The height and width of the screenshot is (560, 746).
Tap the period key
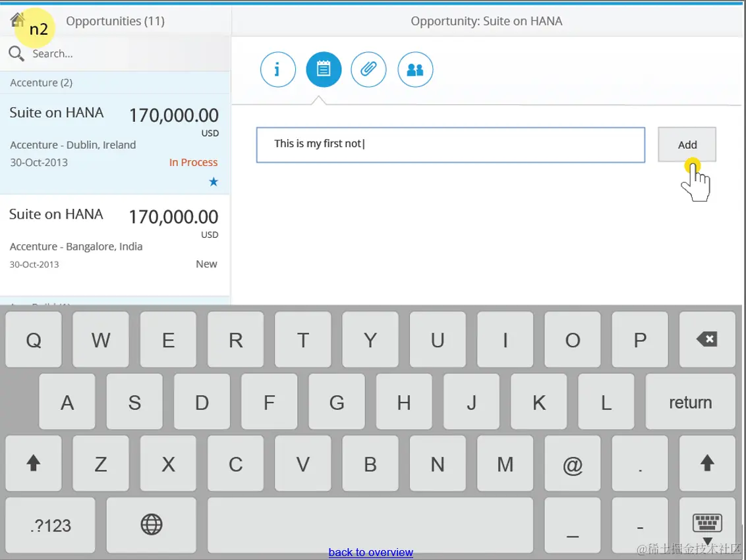coord(640,463)
